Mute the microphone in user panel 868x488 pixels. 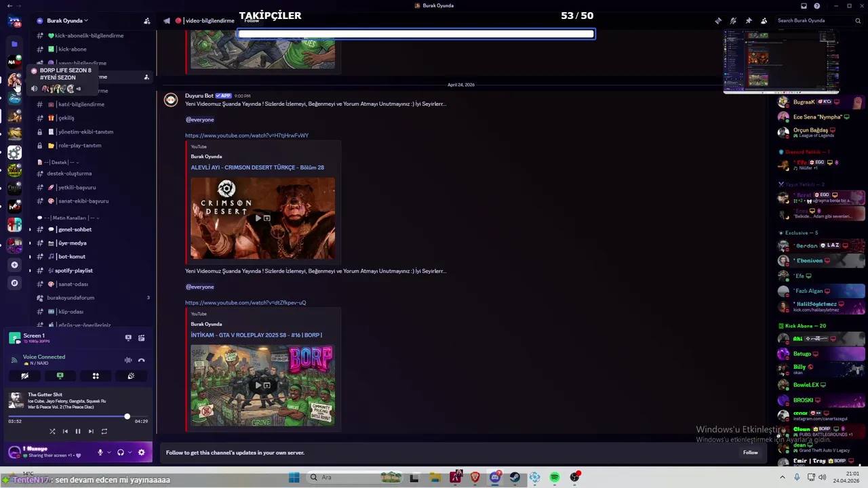pos(100,452)
